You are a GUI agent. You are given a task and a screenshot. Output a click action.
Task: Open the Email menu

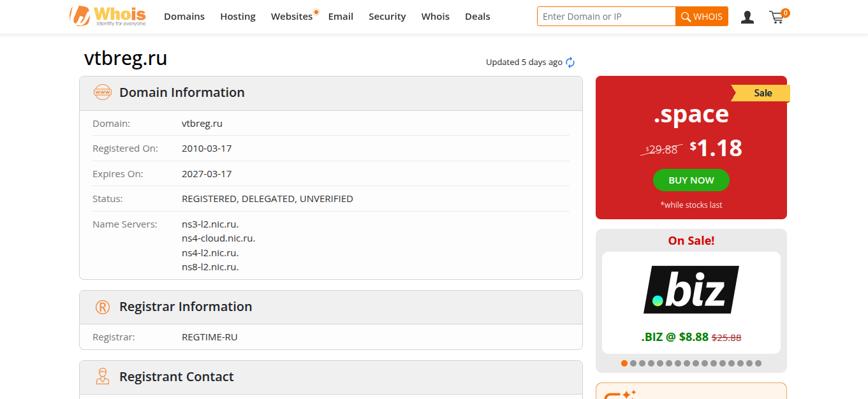click(x=341, y=17)
